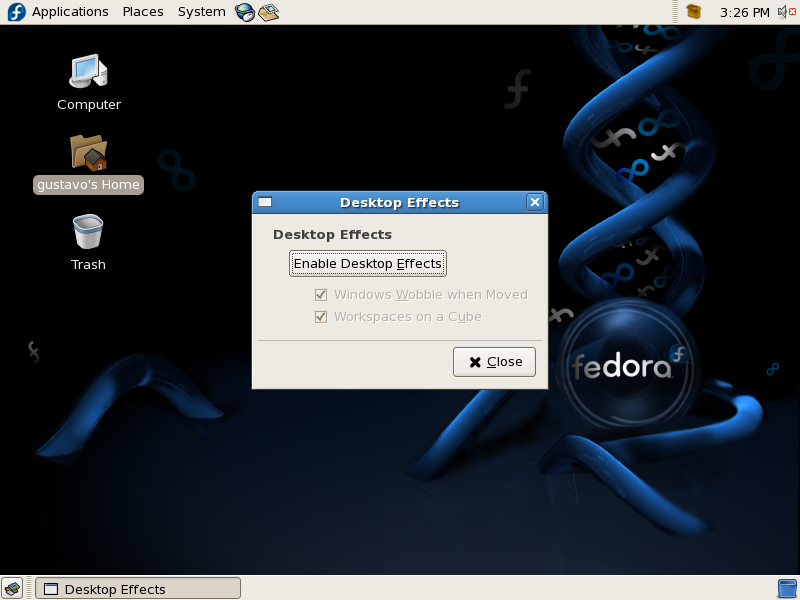Viewport: 800px width, 600px height.
Task: Toggle Workspaces on a Cube checkbox
Action: [x=321, y=317]
